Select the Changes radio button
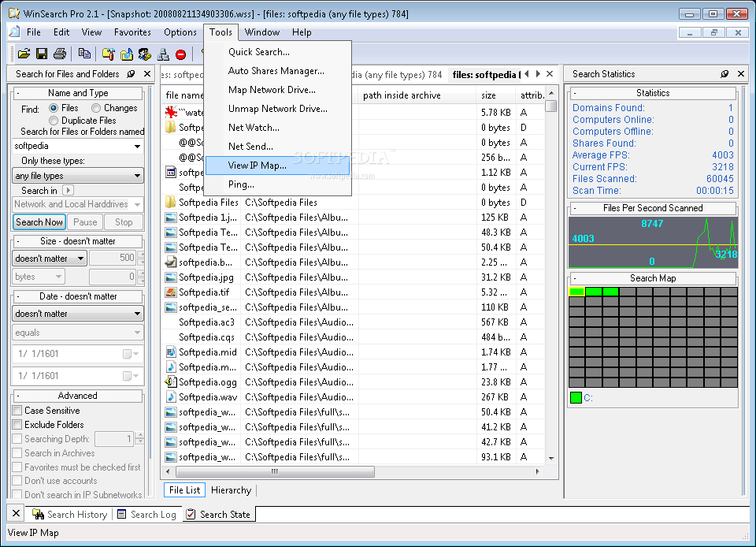This screenshot has width=756, height=547. (96, 107)
